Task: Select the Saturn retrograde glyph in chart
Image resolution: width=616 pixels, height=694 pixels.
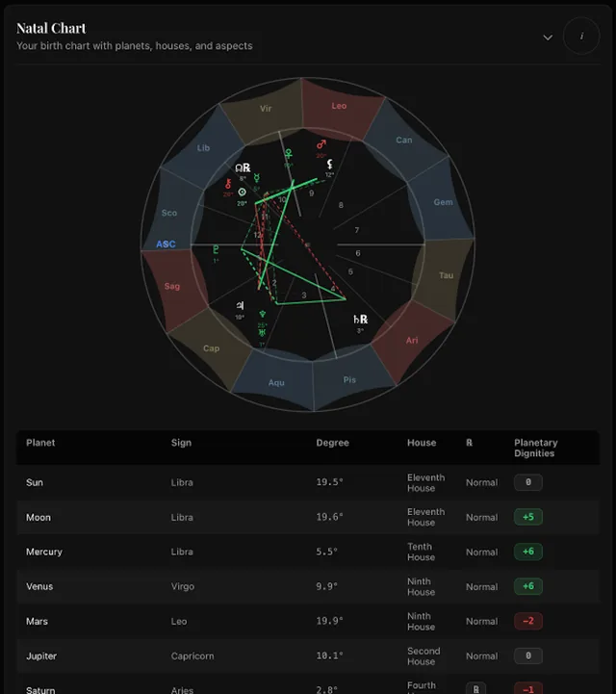Action: pyautogui.click(x=361, y=320)
